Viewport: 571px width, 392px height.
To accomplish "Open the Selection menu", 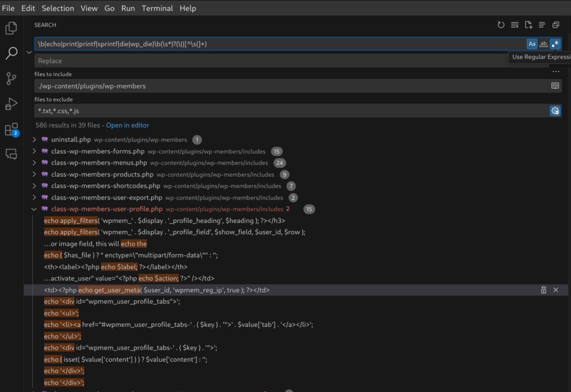I will [x=57, y=8].
